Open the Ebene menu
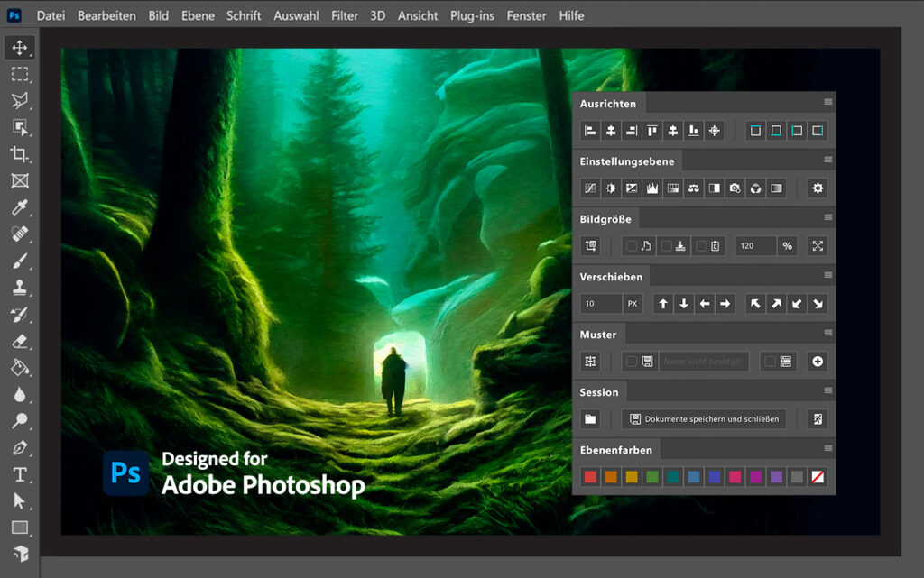 click(x=198, y=15)
